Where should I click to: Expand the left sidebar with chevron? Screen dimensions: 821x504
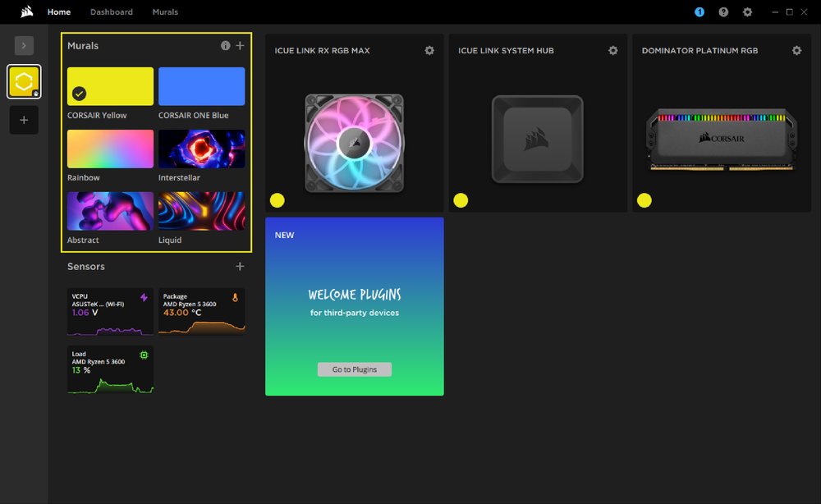pyautogui.click(x=24, y=46)
